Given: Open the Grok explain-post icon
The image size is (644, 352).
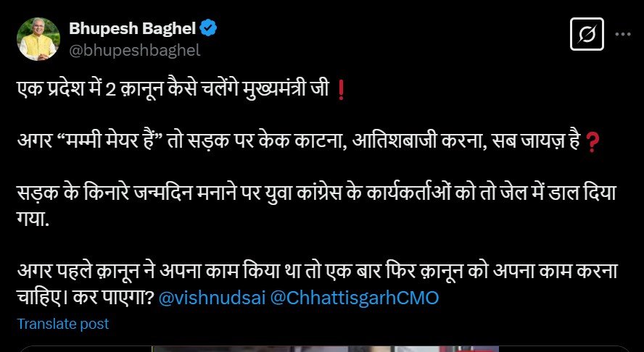Looking at the screenshot, I should (587, 34).
